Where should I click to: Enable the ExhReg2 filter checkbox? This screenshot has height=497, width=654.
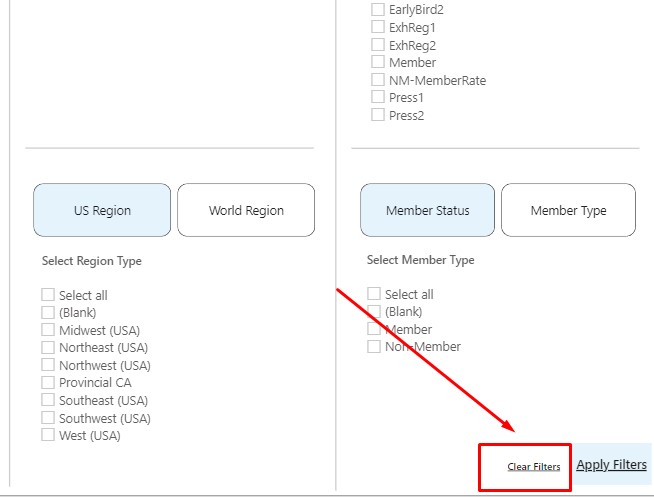click(378, 45)
